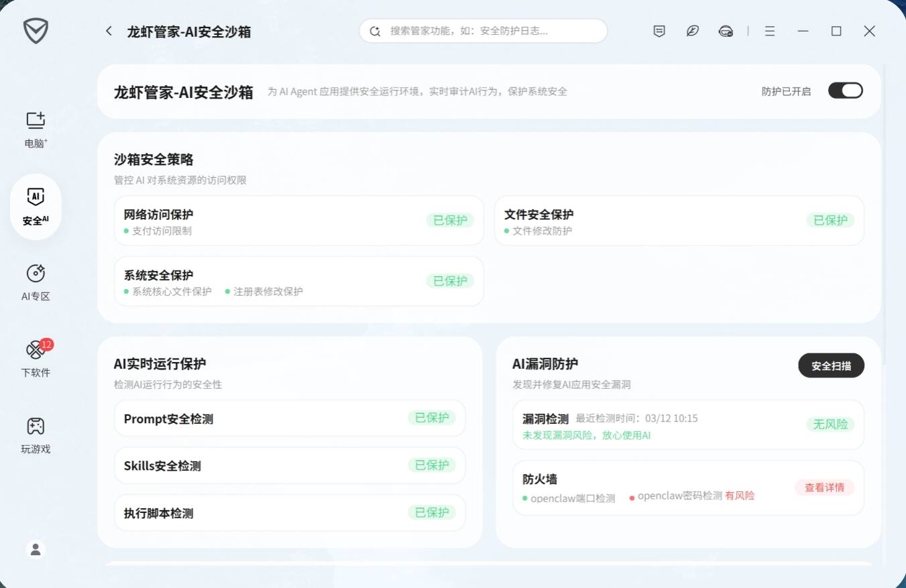Viewport: 906px width, 588px height.
Task: Open the hamburger menu in titlebar
Action: [769, 31]
